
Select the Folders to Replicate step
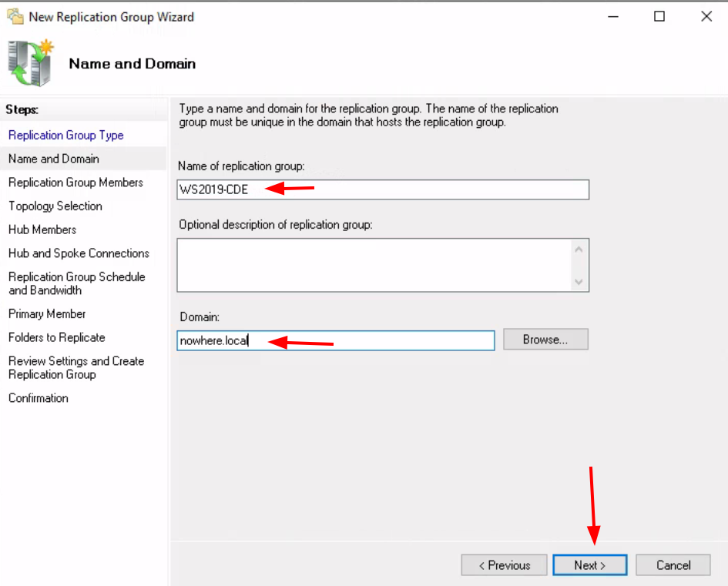click(x=57, y=337)
